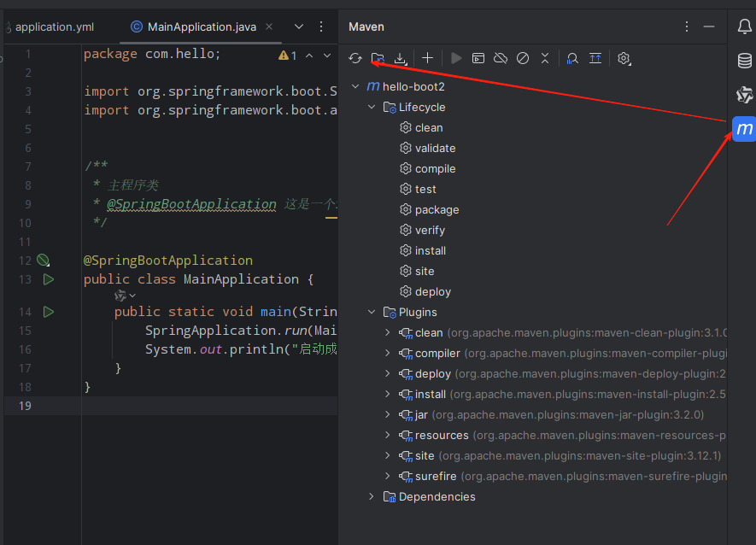Expand jar plugin node
Viewport: 756px width, 545px height.
pyautogui.click(x=388, y=414)
